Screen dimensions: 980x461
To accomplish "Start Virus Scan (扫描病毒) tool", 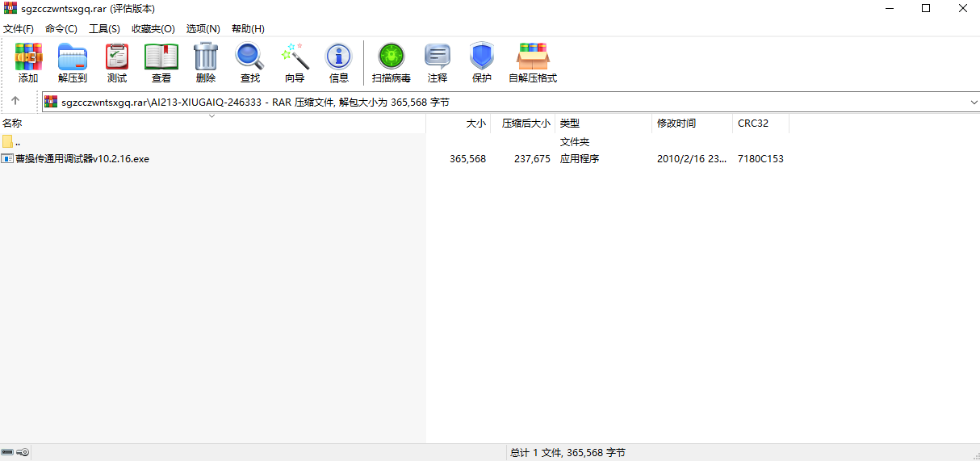I will point(392,62).
